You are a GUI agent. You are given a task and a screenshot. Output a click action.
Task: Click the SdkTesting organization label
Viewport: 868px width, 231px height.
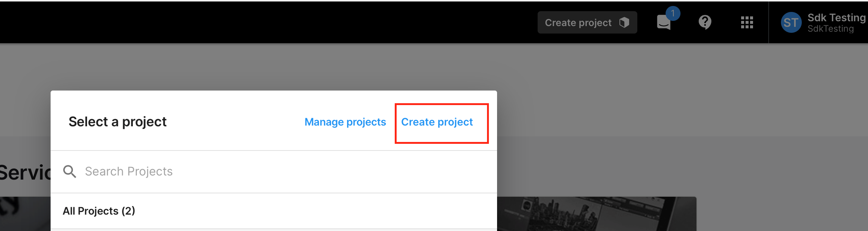tap(830, 29)
